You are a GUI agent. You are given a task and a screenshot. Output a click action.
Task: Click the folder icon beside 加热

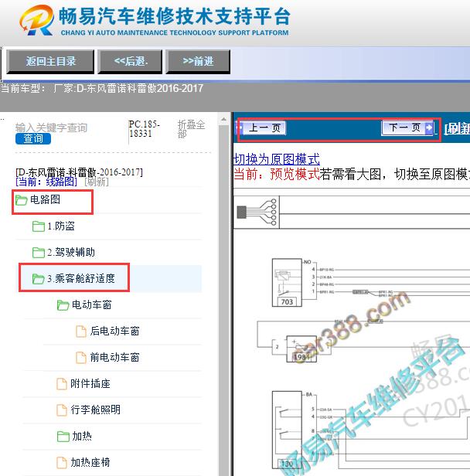click(x=63, y=437)
